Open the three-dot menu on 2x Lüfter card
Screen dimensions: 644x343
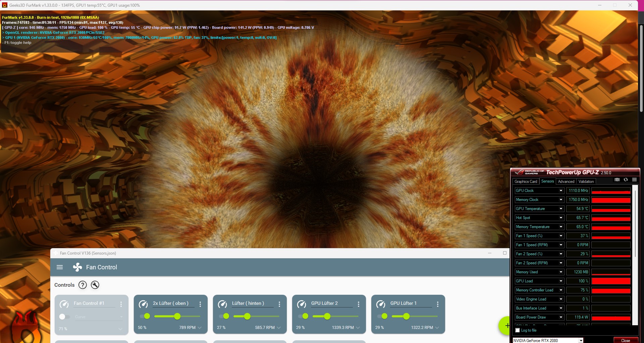tap(201, 304)
